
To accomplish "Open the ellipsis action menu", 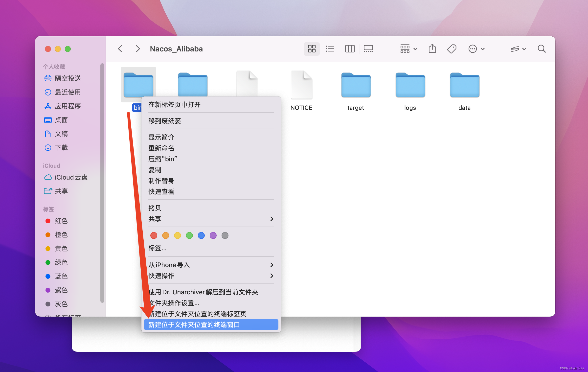I will click(476, 49).
